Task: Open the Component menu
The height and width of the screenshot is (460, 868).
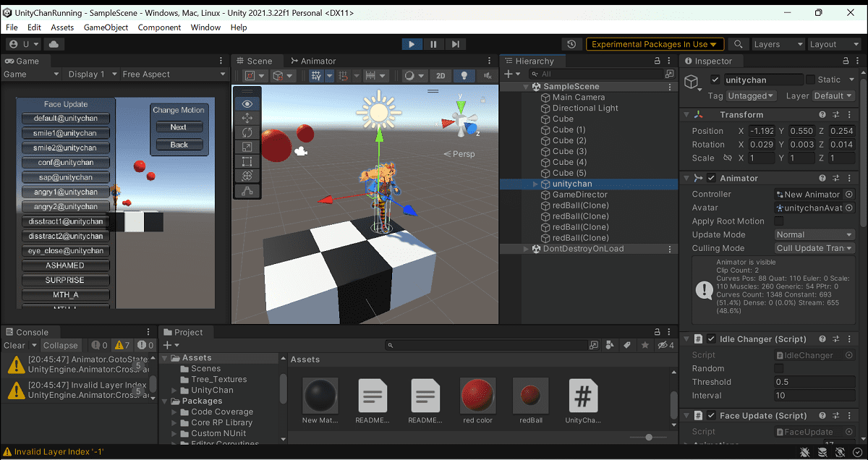Action: 159,27
